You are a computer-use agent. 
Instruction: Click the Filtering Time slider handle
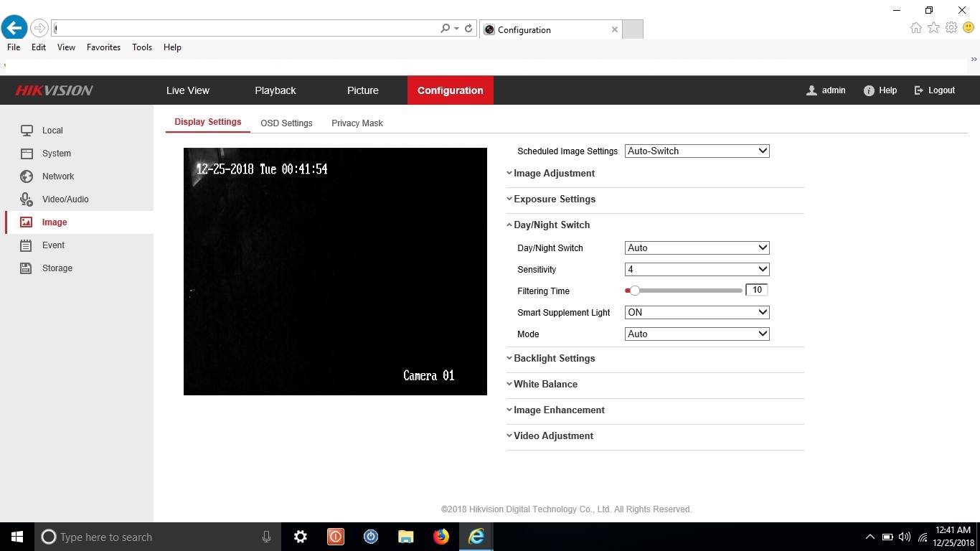tap(634, 291)
